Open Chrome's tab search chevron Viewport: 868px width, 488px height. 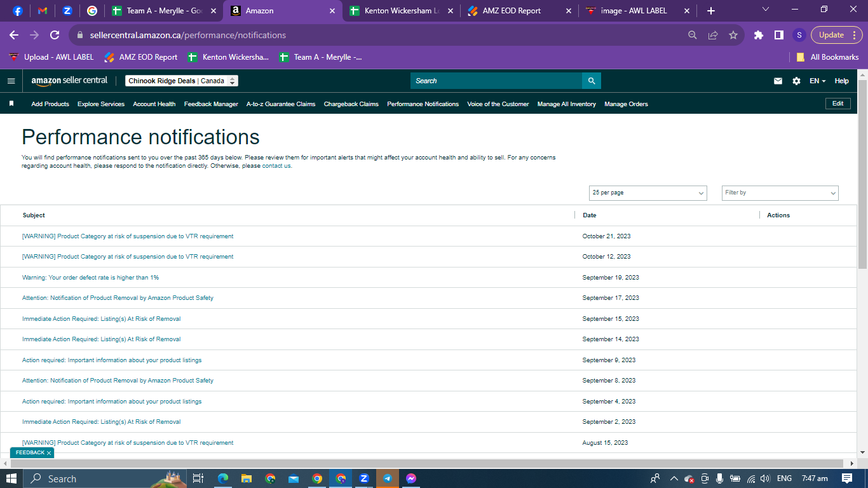coord(766,10)
